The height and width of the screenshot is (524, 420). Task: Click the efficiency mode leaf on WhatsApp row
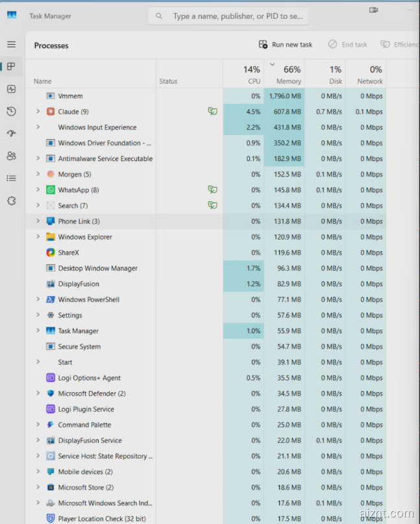click(212, 190)
